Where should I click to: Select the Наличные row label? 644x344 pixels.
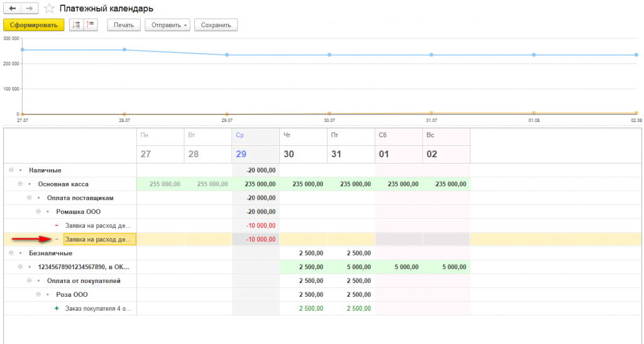click(x=45, y=170)
